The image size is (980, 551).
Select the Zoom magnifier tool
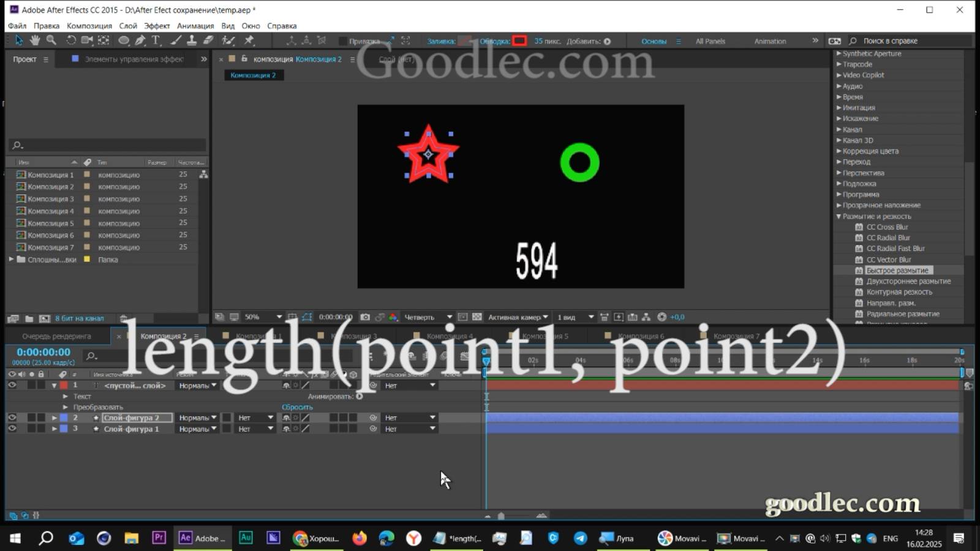[51, 40]
